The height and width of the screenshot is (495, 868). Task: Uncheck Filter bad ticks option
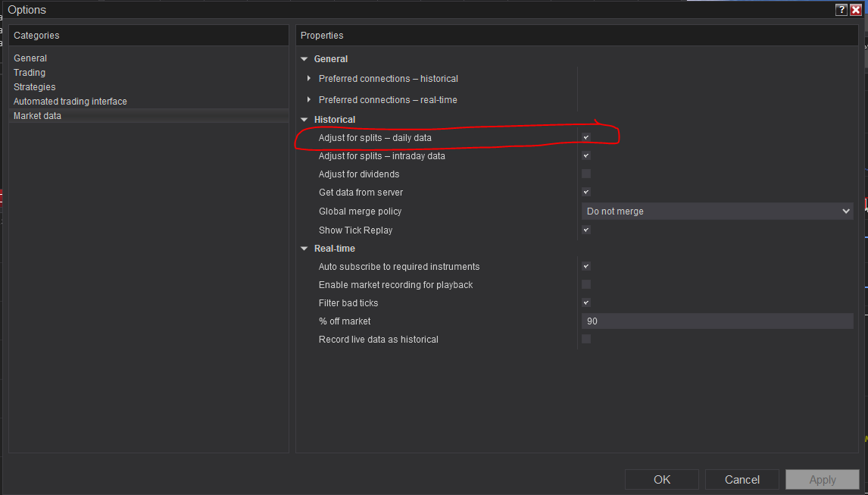(586, 302)
